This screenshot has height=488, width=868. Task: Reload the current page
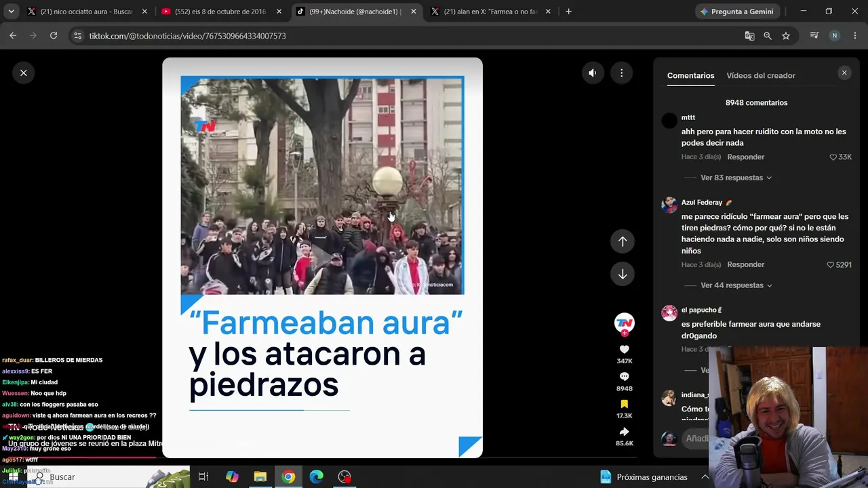click(x=54, y=36)
